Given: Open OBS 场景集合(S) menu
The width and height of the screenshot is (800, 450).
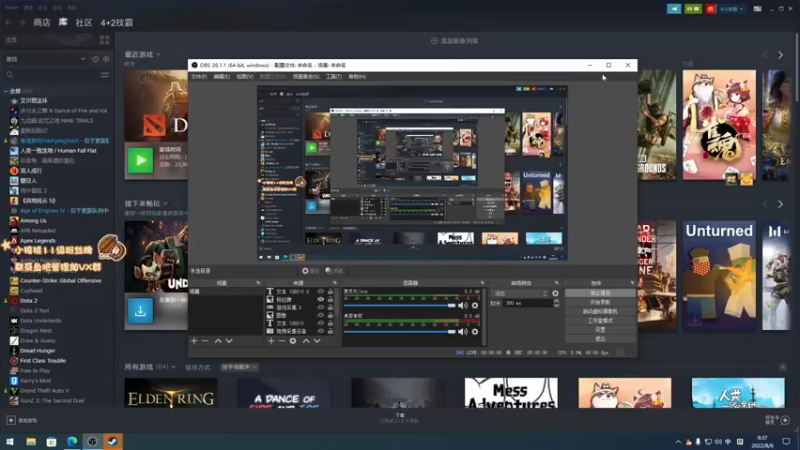Looking at the screenshot, I should pos(306,77).
